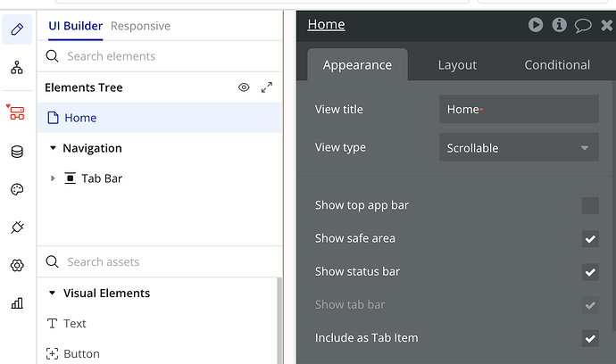Close the Home property editor panel
This screenshot has width=616, height=364.
click(606, 26)
